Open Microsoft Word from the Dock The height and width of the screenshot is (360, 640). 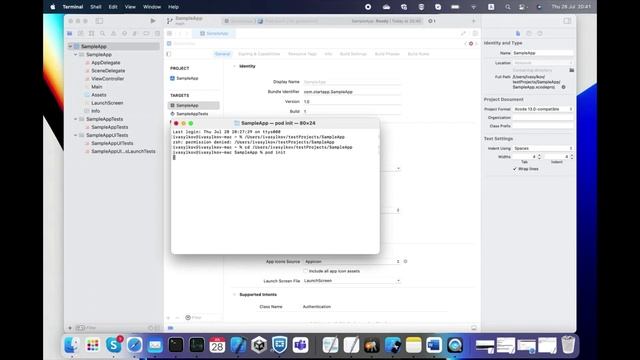coord(434,345)
